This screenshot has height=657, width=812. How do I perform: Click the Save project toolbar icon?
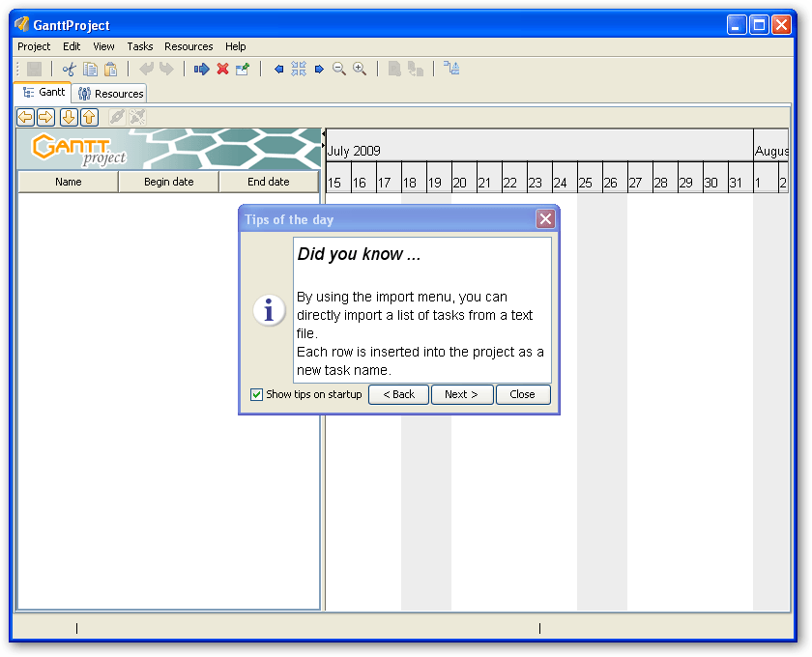pyautogui.click(x=34, y=69)
